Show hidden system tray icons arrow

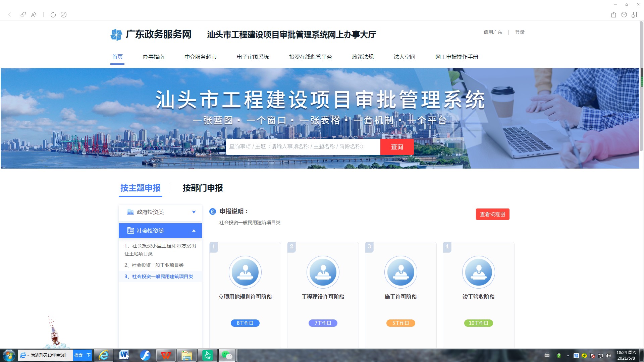click(568, 356)
